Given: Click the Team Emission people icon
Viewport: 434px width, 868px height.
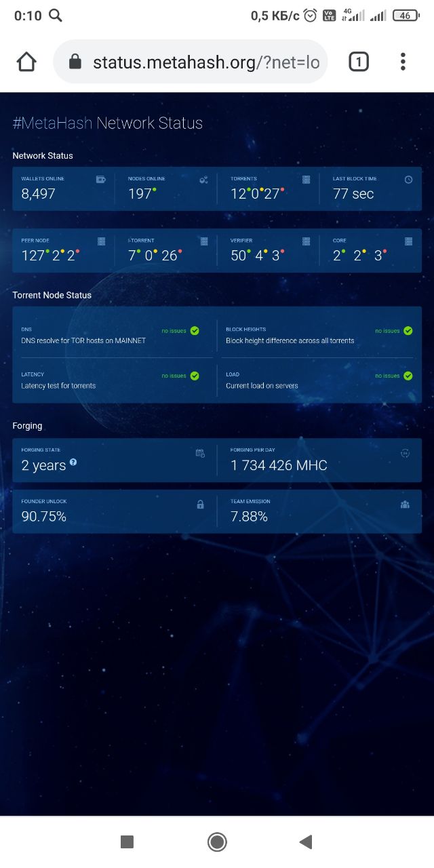Looking at the screenshot, I should pos(405,505).
